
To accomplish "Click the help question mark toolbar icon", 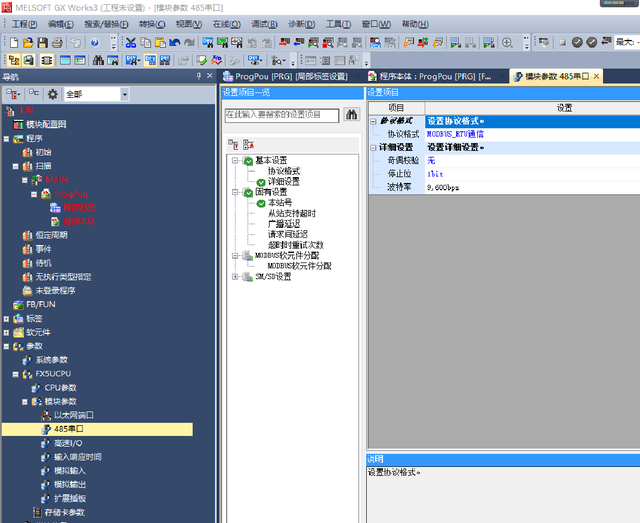I will (95, 42).
